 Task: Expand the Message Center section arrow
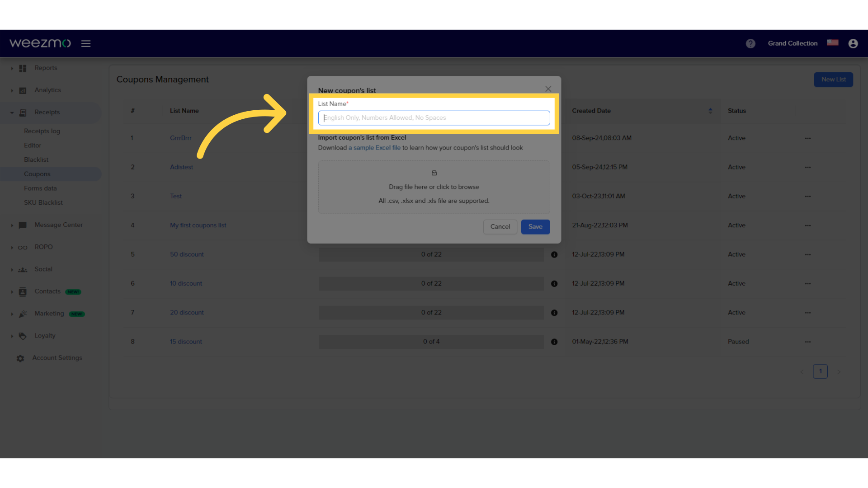(12, 225)
